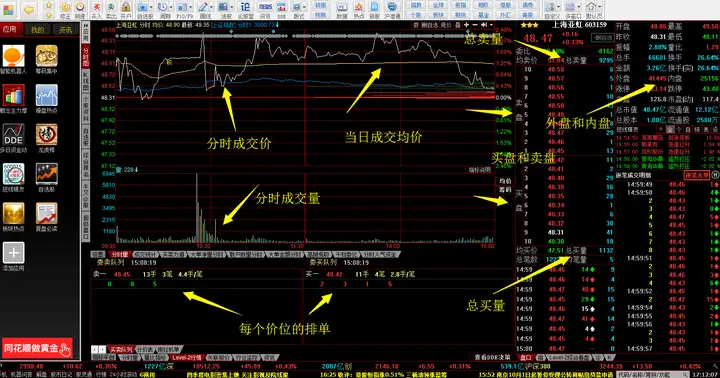Click the 板块 sector button
The width and height of the screenshot is (720, 378).
click(x=439, y=15)
